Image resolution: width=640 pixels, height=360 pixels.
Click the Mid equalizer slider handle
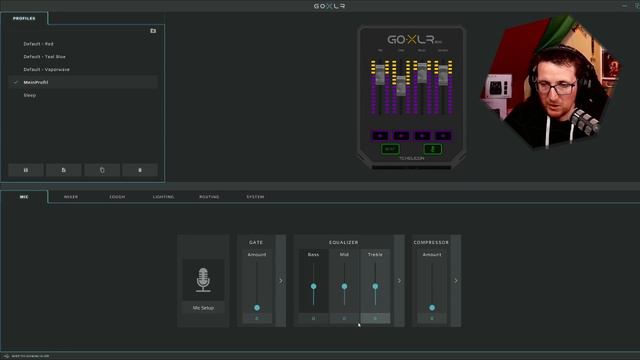(344, 286)
